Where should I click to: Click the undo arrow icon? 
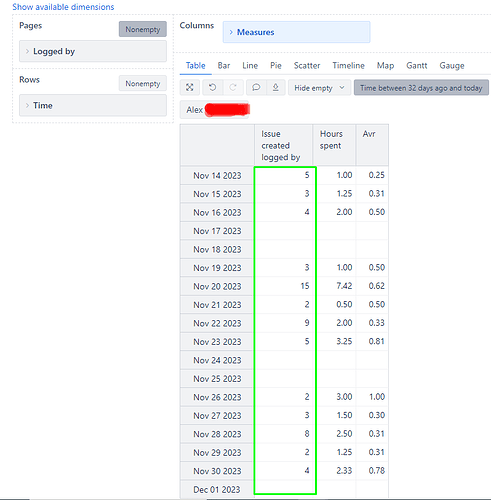[212, 88]
